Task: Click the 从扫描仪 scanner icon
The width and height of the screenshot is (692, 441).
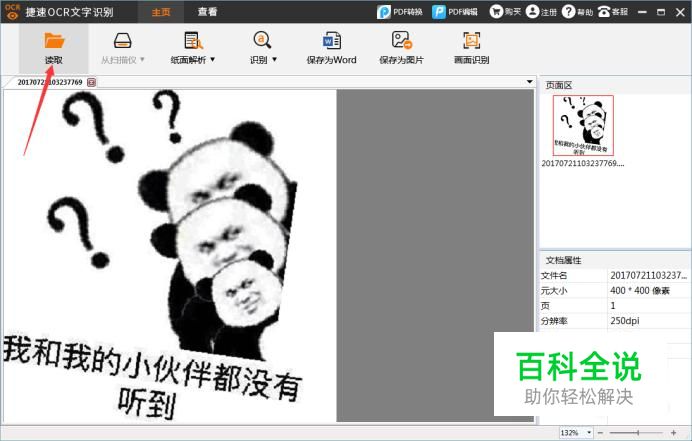Action: 122,41
